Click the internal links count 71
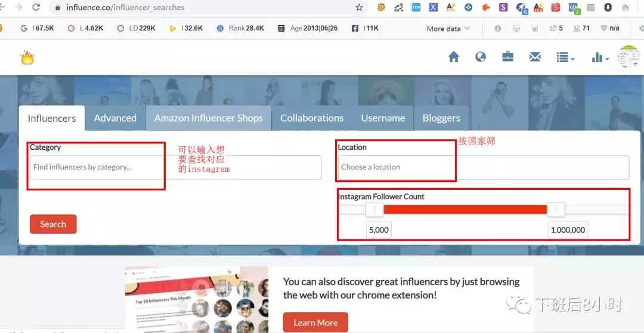Viewport: 644px width, 333px height. pyautogui.click(x=581, y=29)
